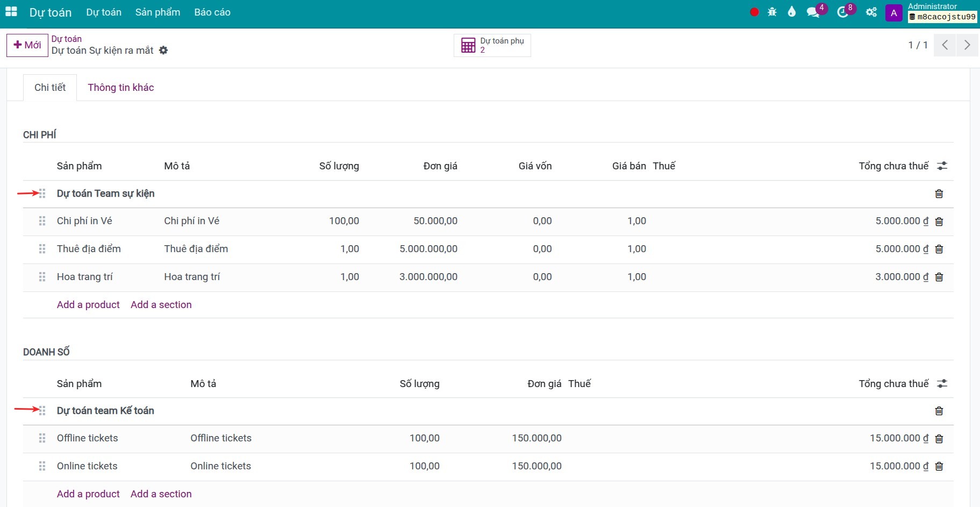Delete the Chi phí in Vé line
The image size is (980, 507).
pos(939,222)
